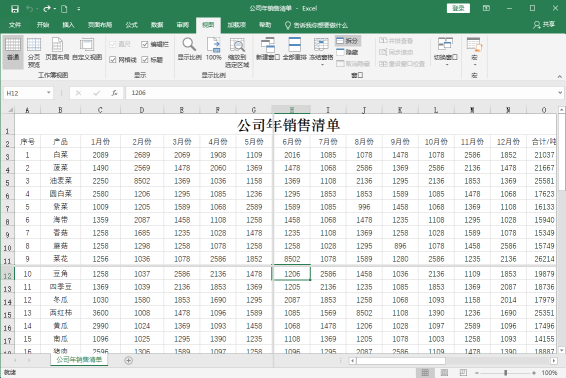Image resolution: width=566 pixels, height=378 pixels.
Task: Click the formula bar showing 1206
Action: (341, 93)
